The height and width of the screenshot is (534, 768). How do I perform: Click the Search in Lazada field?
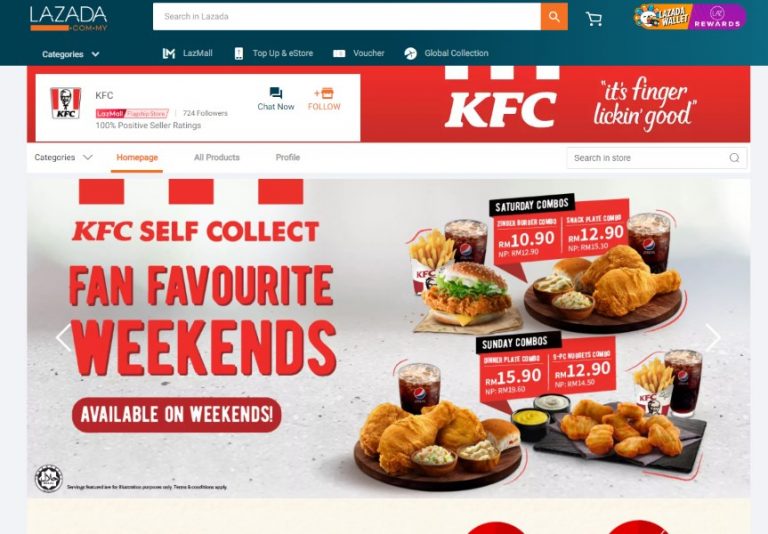tap(347, 16)
